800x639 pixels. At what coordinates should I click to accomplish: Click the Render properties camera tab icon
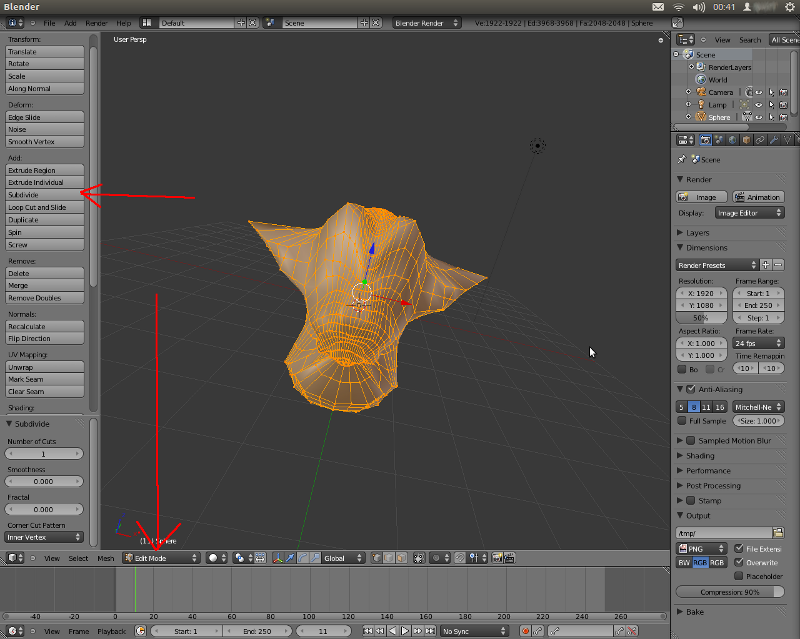click(706, 140)
